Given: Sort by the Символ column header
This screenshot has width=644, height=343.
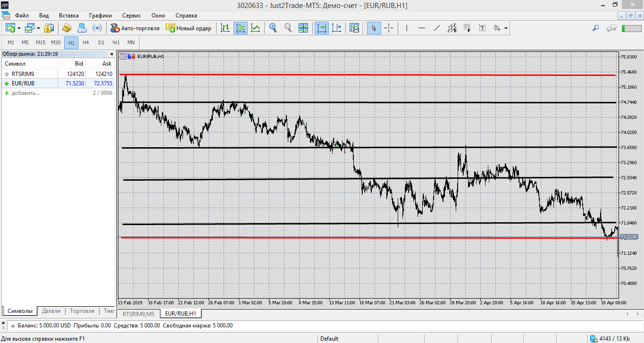Looking at the screenshot, I should point(30,64).
